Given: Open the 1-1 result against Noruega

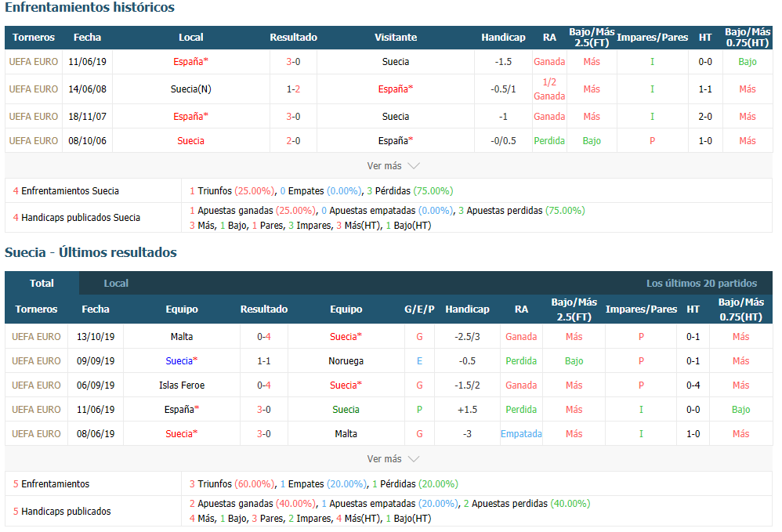Looking at the screenshot, I should pos(264,361).
